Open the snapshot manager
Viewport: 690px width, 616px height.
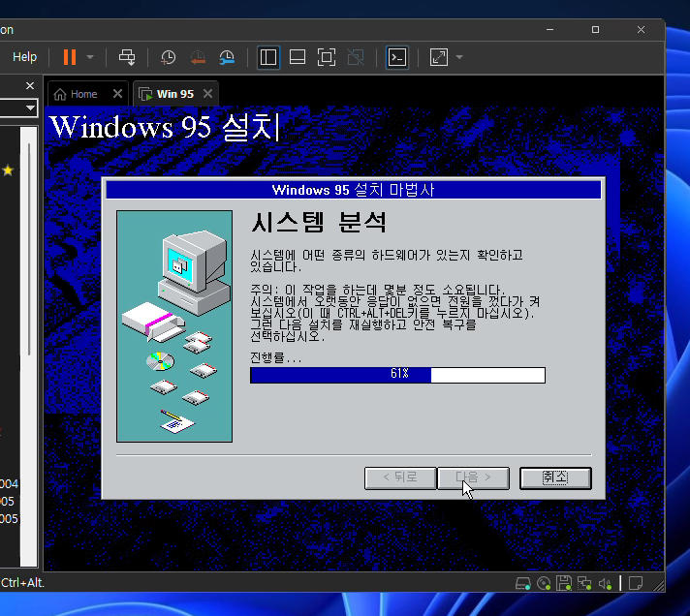click(x=227, y=57)
